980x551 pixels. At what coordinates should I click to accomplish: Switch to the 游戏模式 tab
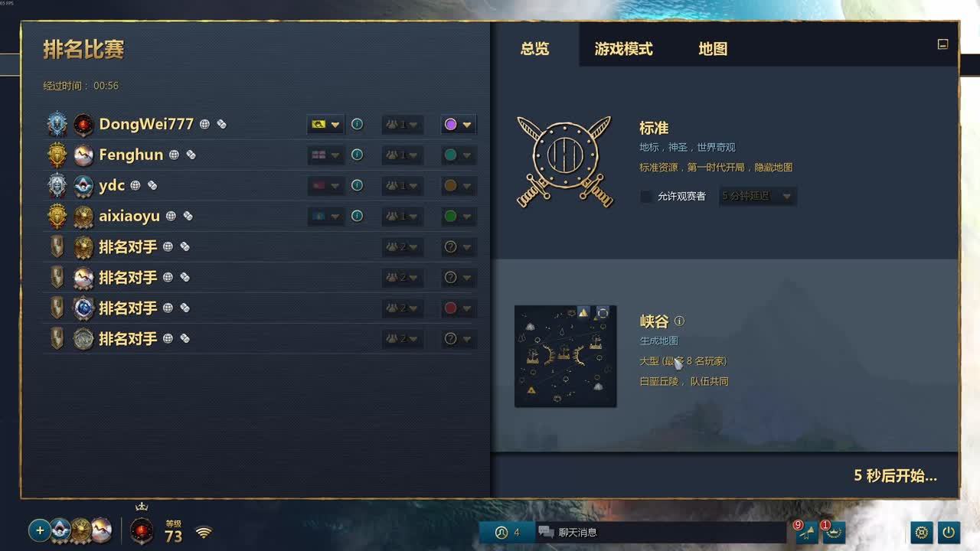(623, 49)
